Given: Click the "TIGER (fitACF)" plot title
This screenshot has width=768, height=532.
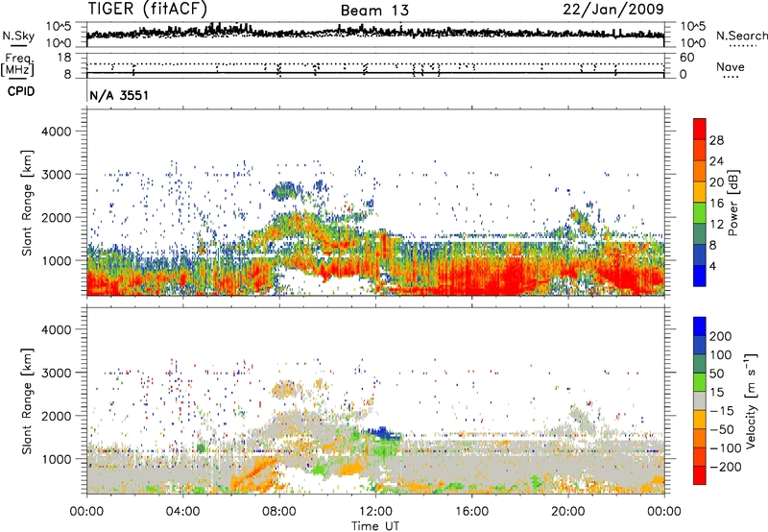Looking at the screenshot, I should pos(148,9).
